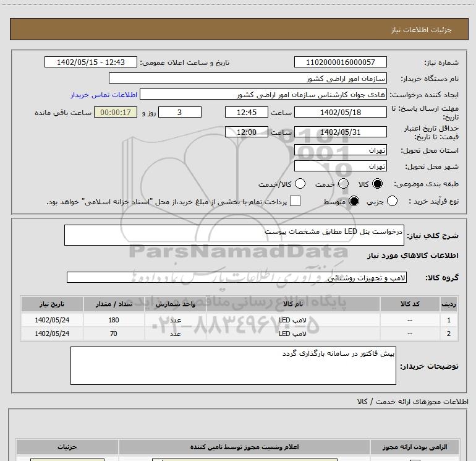
Task: Click price validity date 1402/05/31
Action: [340, 132]
